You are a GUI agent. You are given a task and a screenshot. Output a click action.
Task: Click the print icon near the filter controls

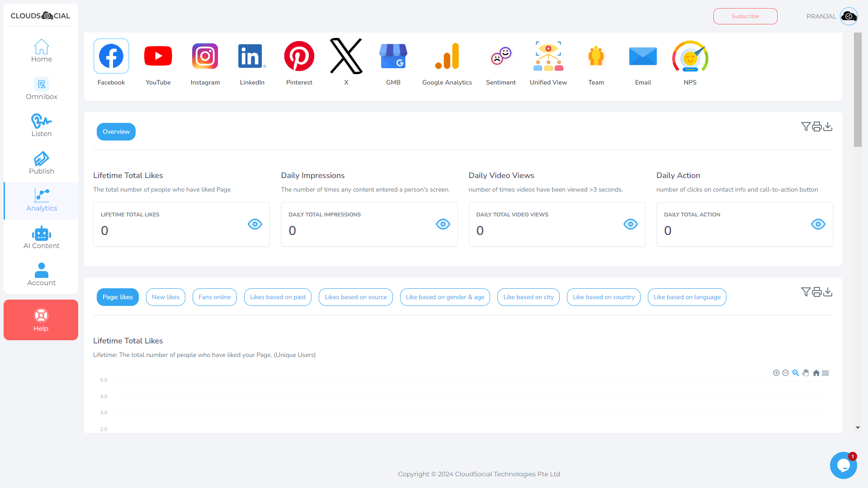(x=816, y=126)
